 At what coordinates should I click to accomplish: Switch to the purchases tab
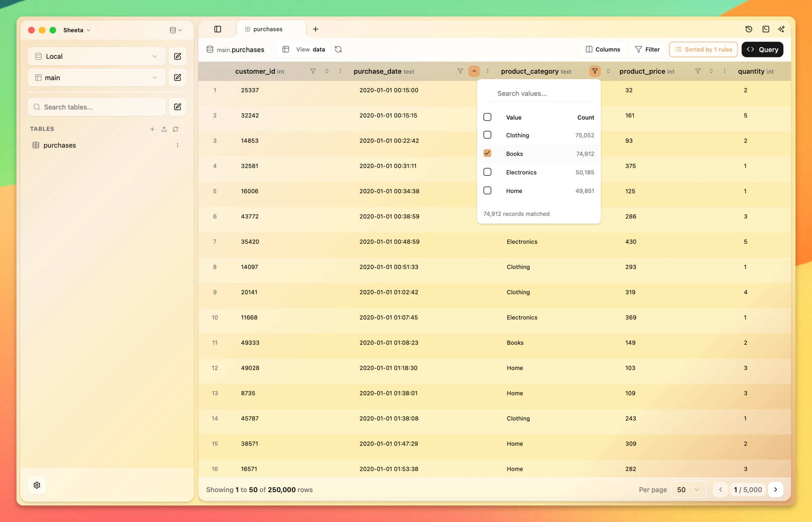tap(271, 29)
